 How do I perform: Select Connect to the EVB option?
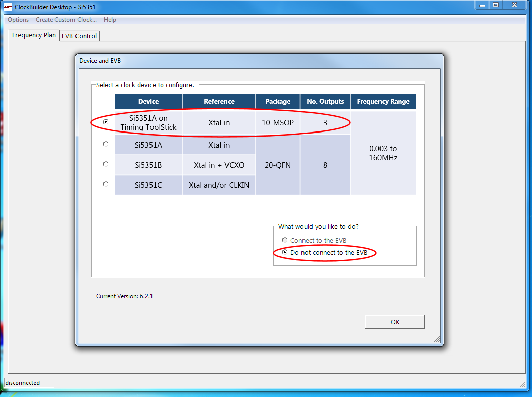point(285,240)
